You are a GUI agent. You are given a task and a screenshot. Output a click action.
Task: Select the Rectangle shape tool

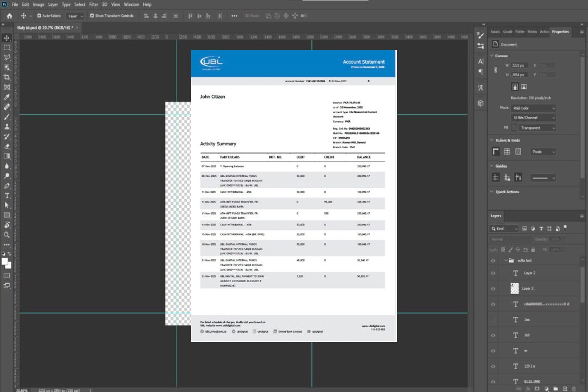click(x=7, y=215)
